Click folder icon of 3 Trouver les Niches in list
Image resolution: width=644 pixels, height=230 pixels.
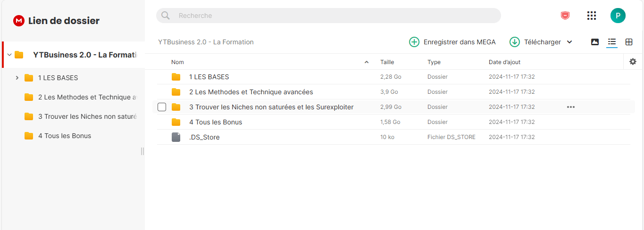pos(176,107)
